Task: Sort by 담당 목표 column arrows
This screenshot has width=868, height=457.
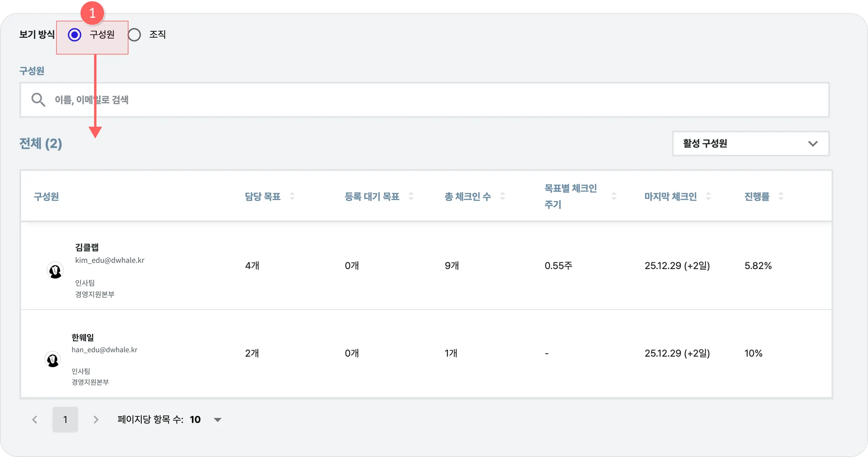Action: point(292,196)
